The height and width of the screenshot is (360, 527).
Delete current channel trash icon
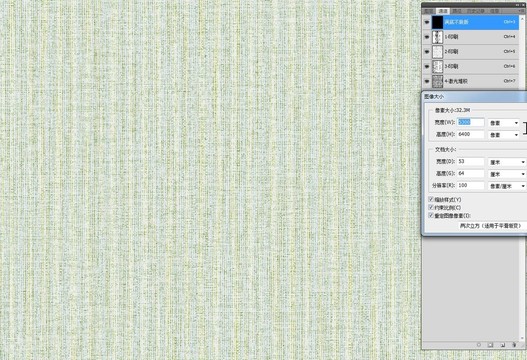[514, 345]
